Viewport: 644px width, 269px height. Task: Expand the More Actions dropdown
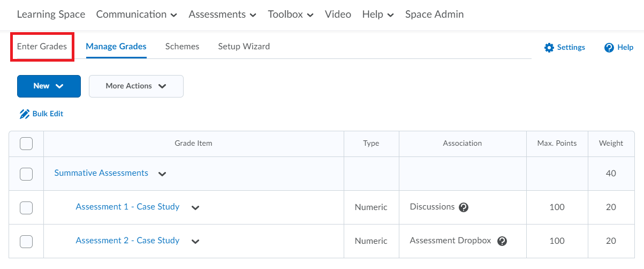(136, 86)
